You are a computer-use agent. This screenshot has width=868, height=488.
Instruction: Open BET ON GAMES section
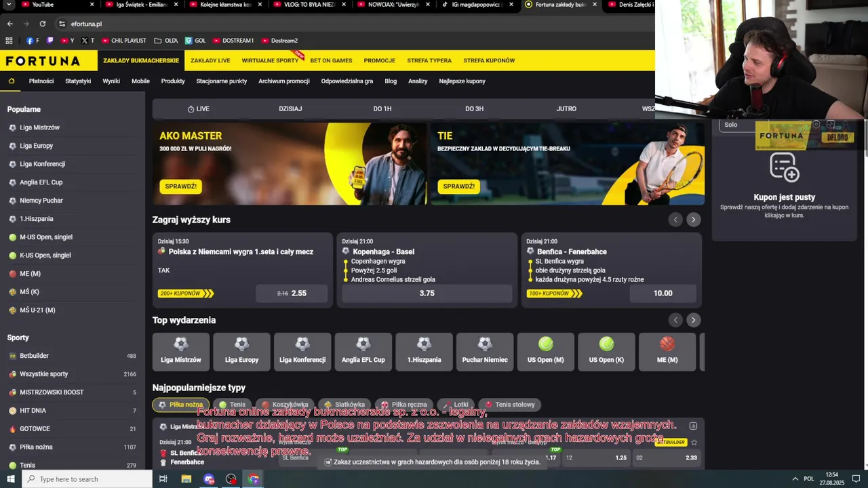[x=331, y=60]
